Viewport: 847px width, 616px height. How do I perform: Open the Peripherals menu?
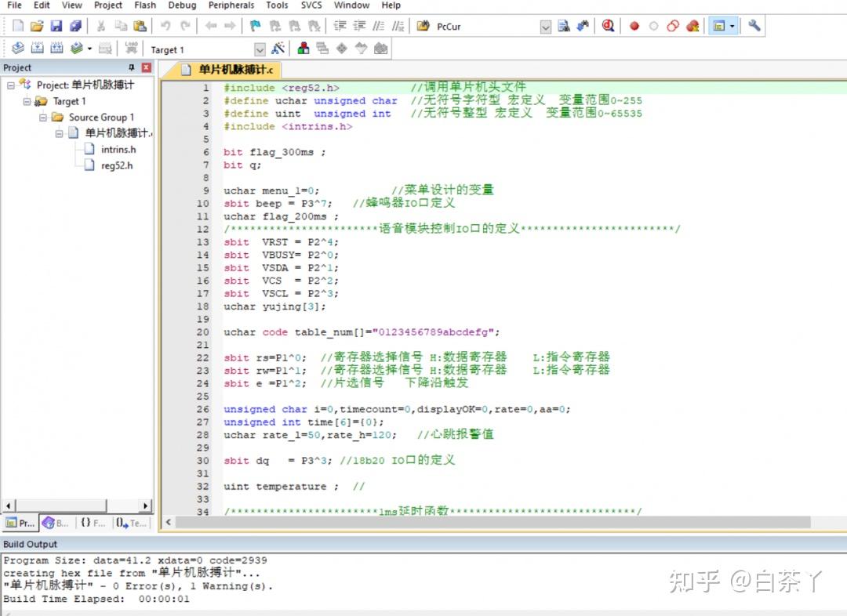(x=231, y=5)
